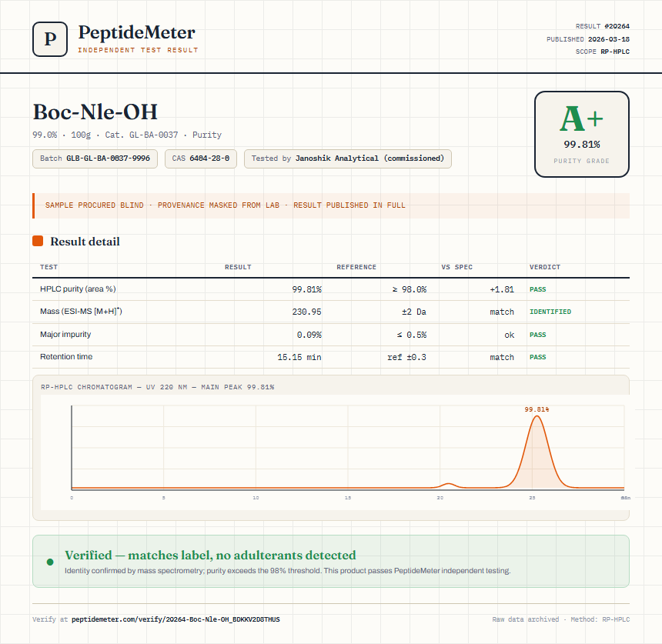The width and height of the screenshot is (662, 644).
Task: Click the 99.81% HPLC purity result cell
Action: click(x=306, y=289)
